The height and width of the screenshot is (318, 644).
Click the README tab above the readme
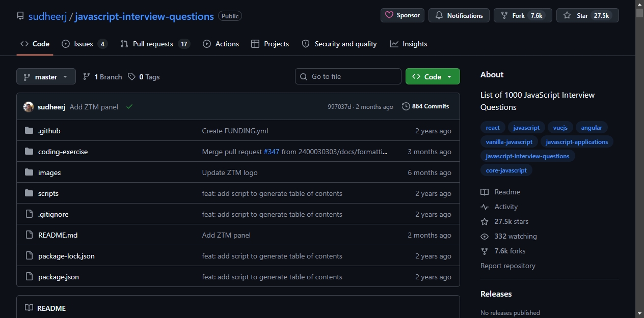pos(45,308)
